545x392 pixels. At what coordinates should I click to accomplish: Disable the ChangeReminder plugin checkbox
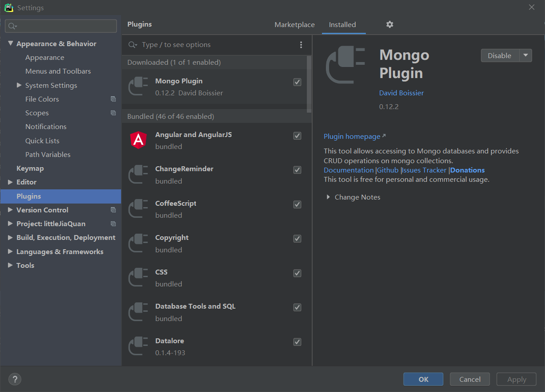tap(297, 170)
